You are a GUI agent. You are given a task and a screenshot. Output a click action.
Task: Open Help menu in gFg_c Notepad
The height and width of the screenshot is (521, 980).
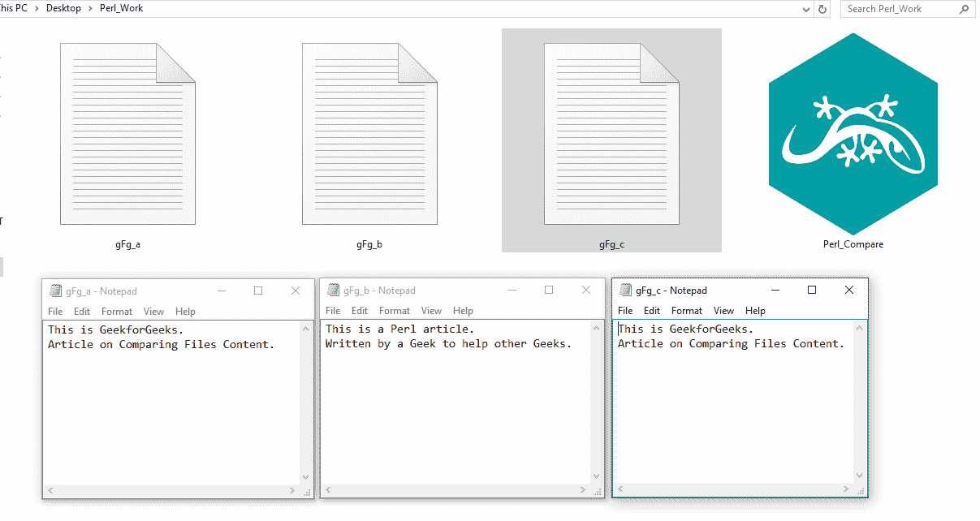point(755,311)
